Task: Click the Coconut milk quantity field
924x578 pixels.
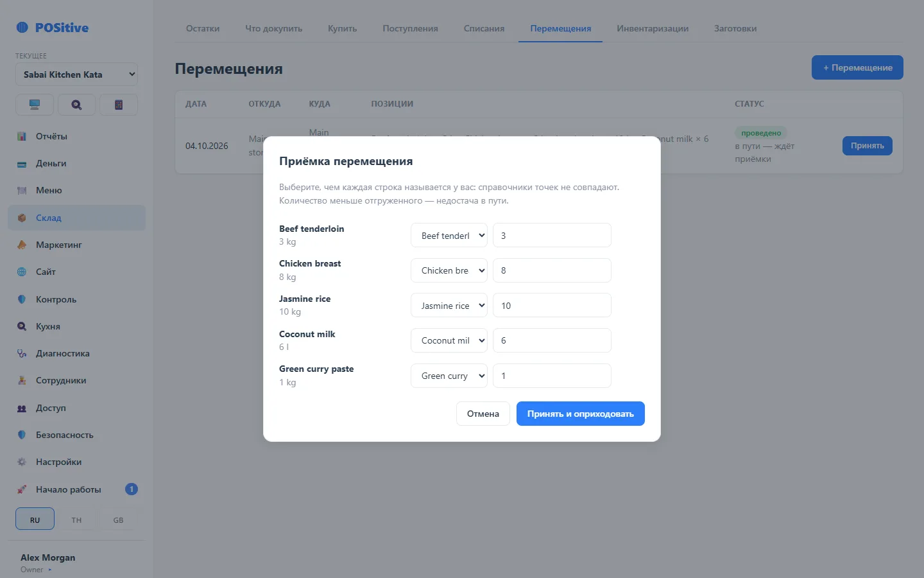Action: point(552,340)
